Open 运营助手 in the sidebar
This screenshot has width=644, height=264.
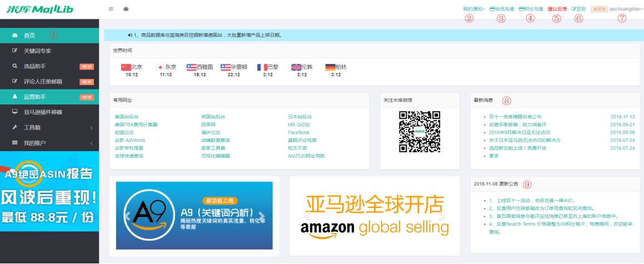pyautogui.click(x=49, y=97)
